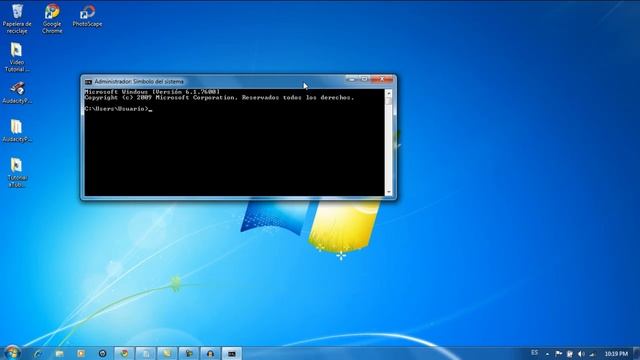Click the 10:19 PM clock
Image resolution: width=640 pixels, height=360 pixels.
(x=616, y=354)
